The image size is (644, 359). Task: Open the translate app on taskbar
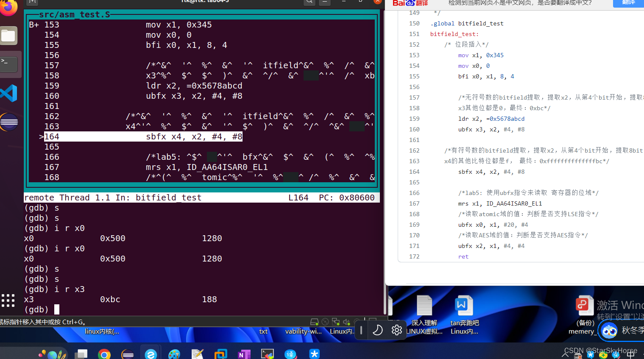click(290, 354)
